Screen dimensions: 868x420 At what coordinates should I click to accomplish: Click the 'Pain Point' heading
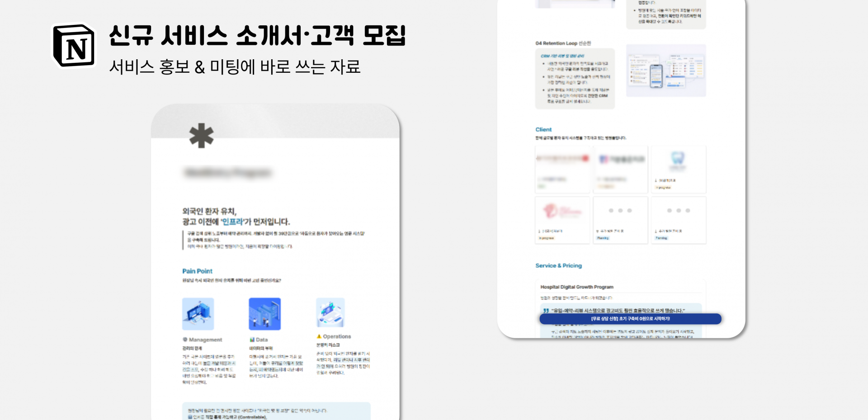[197, 271]
